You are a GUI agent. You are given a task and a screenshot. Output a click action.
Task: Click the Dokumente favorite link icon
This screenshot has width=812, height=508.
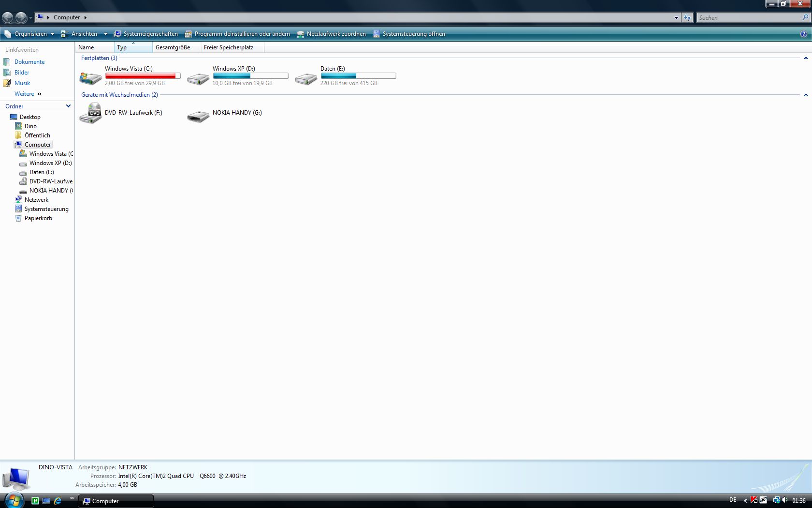(x=7, y=62)
